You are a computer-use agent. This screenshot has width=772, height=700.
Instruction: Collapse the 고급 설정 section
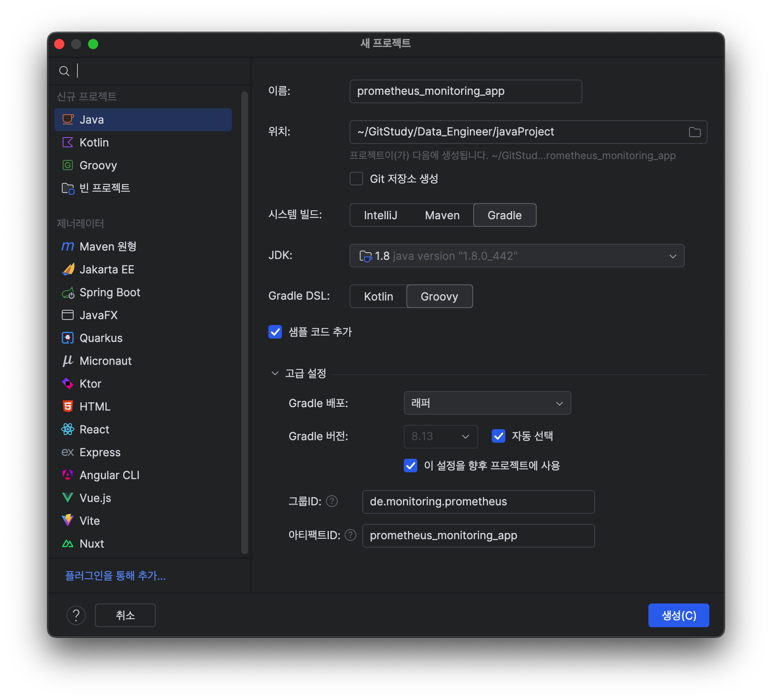[275, 373]
